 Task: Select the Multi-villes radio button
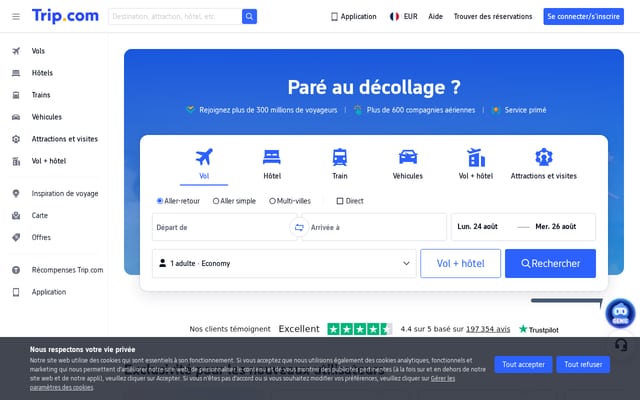click(272, 201)
